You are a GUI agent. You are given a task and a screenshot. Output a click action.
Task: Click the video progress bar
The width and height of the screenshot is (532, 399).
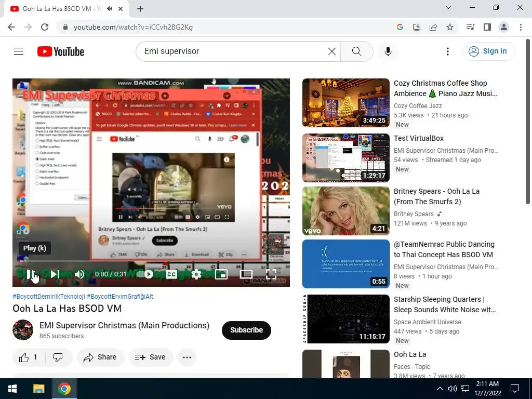coord(151,262)
